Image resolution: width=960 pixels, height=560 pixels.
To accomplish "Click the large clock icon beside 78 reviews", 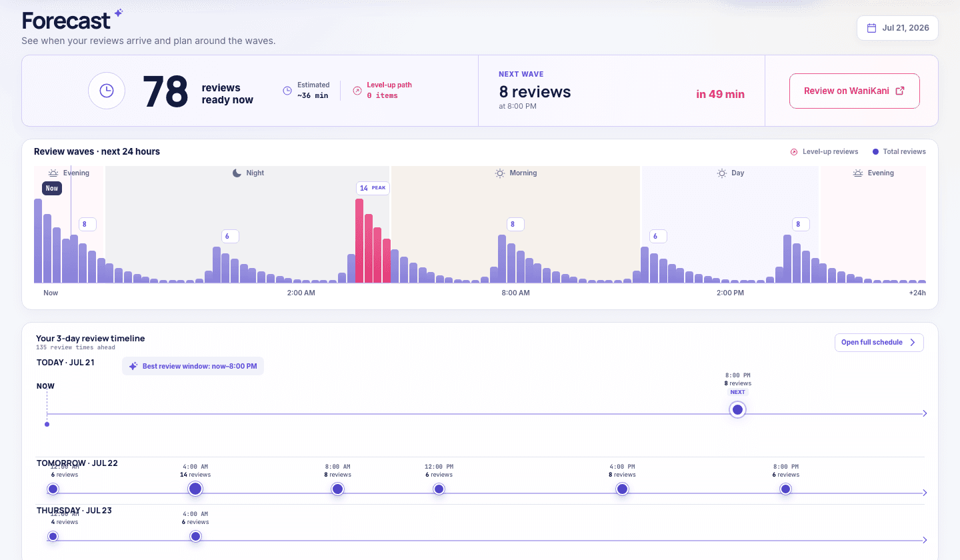I will 107,91.
